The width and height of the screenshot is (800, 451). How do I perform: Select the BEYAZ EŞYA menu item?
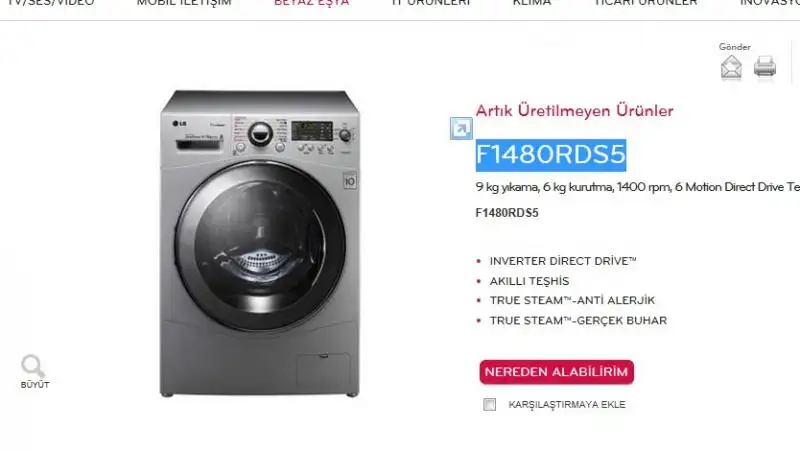(311, 2)
